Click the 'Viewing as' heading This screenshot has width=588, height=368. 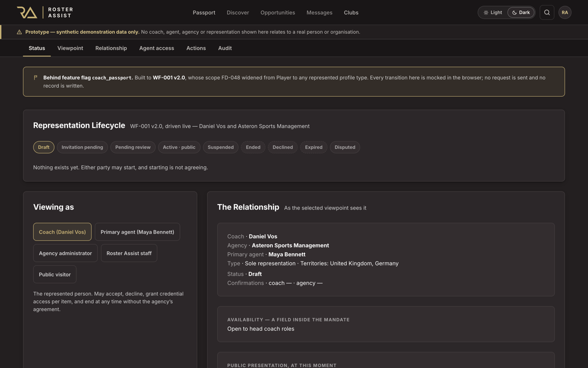coord(53,207)
